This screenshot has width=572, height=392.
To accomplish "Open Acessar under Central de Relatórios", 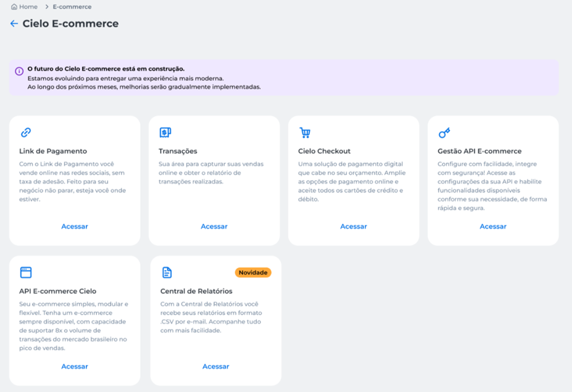I will [216, 366].
